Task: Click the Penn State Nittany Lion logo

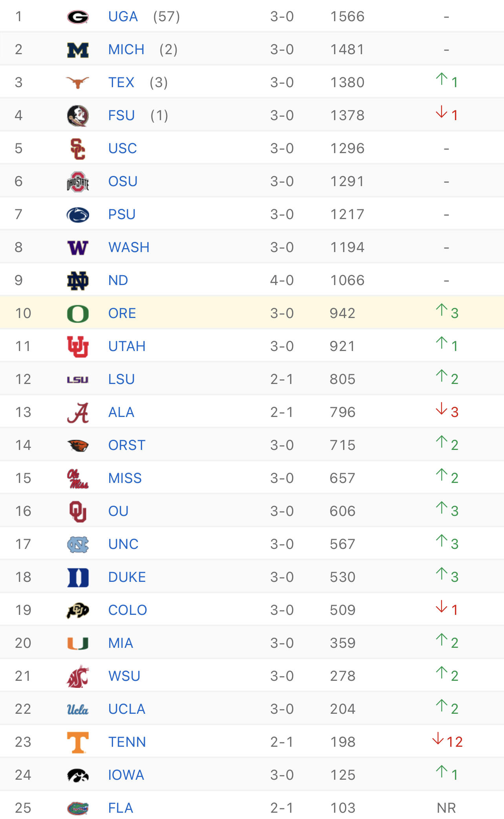Action: pyautogui.click(x=78, y=215)
